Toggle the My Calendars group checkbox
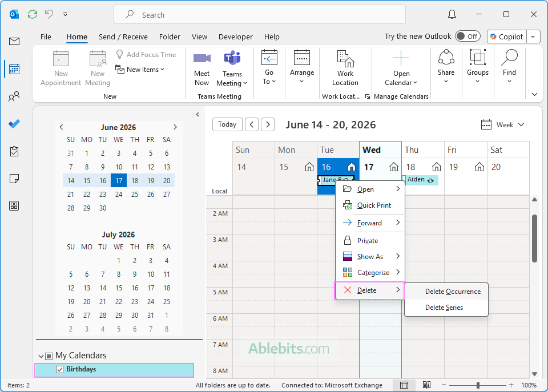The image size is (548, 392). point(49,356)
